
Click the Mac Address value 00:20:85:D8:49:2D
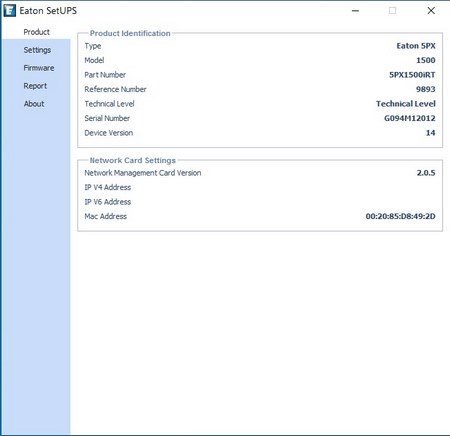[x=400, y=216]
